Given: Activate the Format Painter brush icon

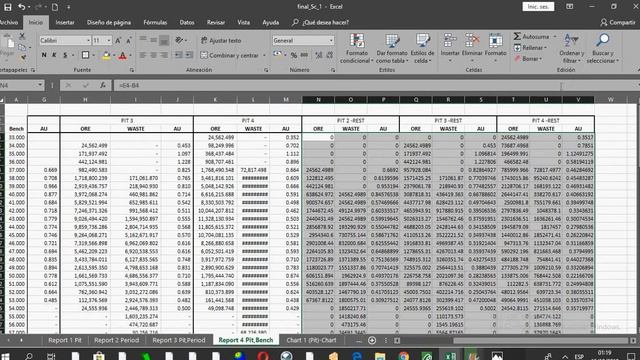Looking at the screenshot, I should pos(23,58).
